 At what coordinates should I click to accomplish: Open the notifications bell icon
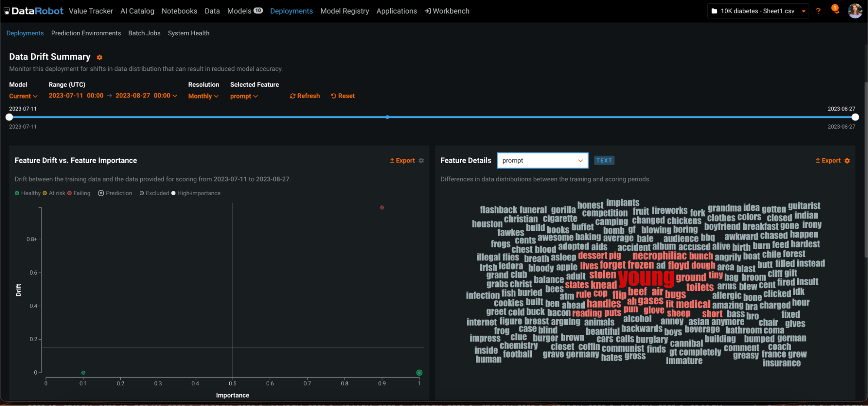click(x=835, y=10)
